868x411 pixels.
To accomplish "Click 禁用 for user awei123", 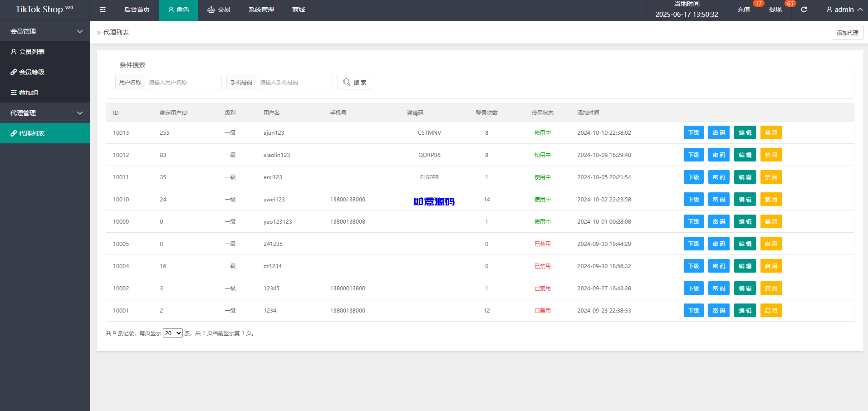I will [771, 199].
